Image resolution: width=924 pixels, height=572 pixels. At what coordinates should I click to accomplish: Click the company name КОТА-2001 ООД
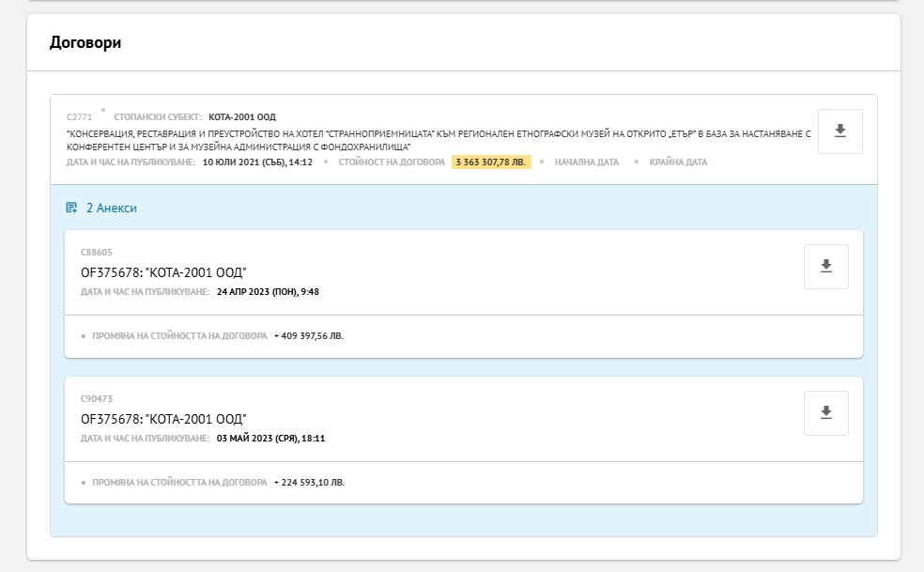[241, 117]
